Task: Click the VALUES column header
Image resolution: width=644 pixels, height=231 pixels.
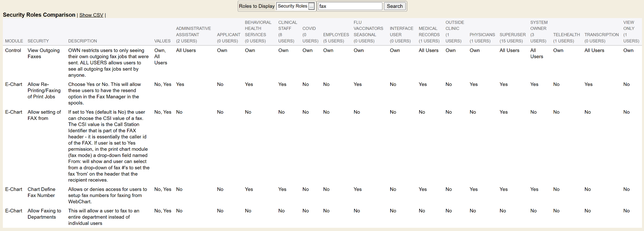Action: pos(162,41)
